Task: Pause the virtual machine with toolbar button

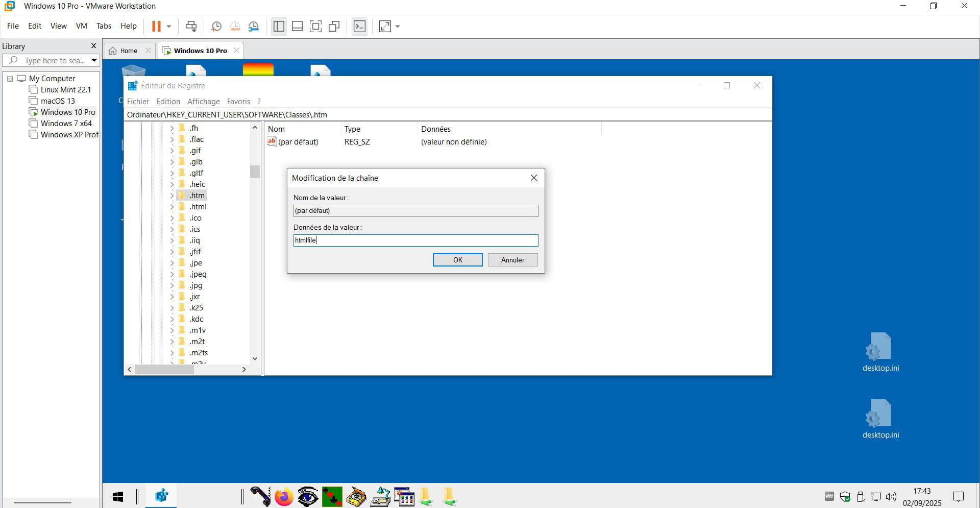Action: [156, 26]
